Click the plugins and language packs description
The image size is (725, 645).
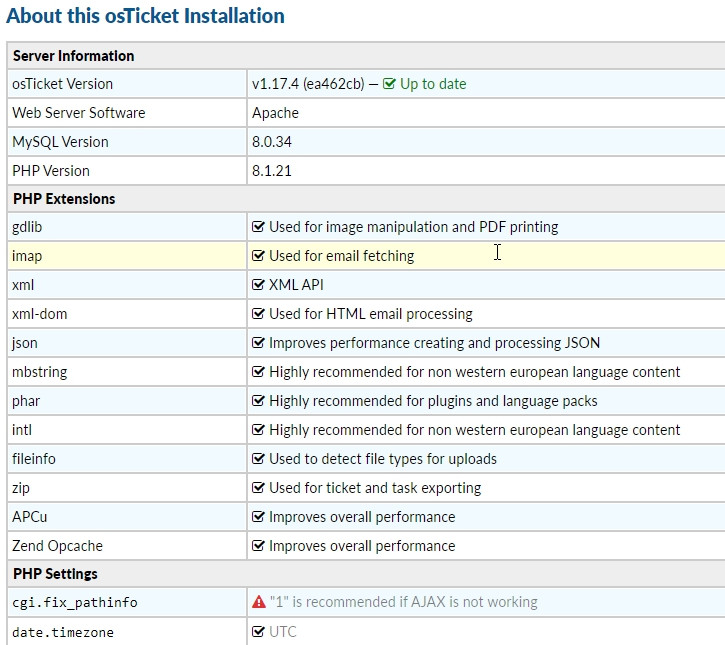(x=433, y=401)
